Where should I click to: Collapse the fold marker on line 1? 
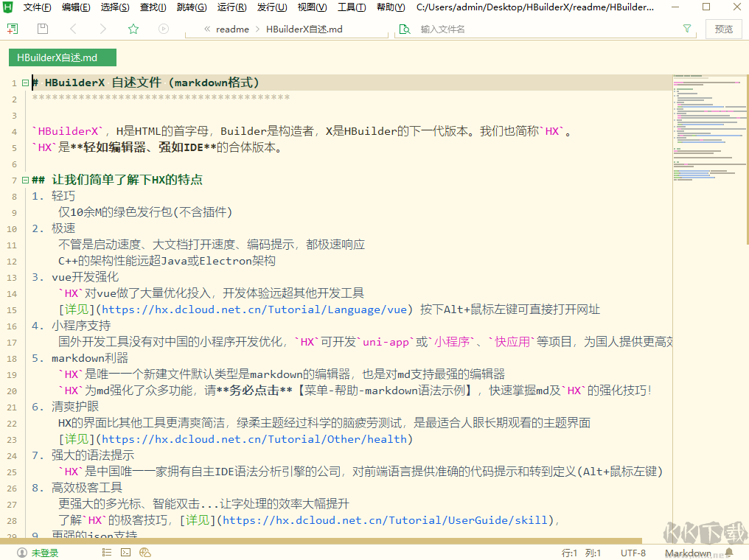coord(25,83)
